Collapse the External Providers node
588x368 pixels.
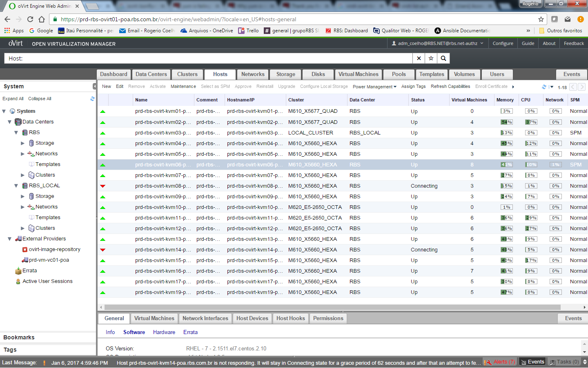coord(9,239)
